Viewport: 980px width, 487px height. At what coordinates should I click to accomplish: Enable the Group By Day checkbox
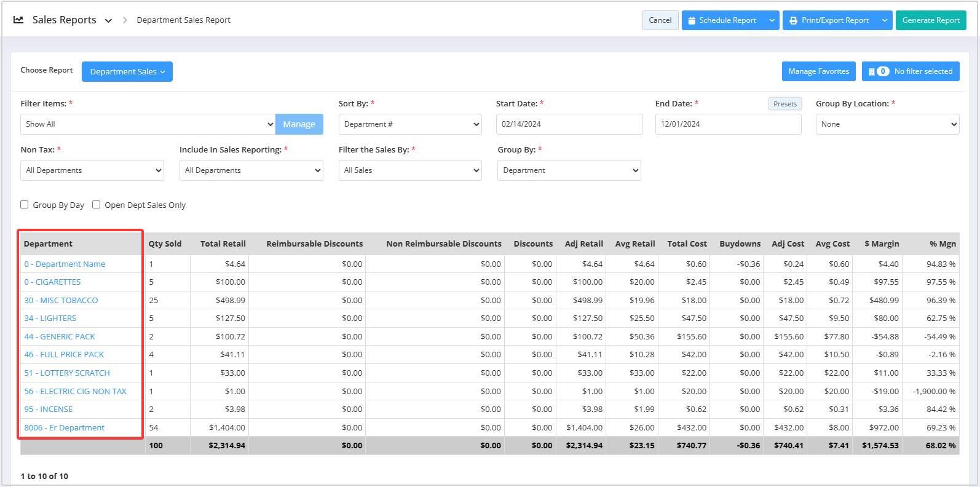coord(25,205)
